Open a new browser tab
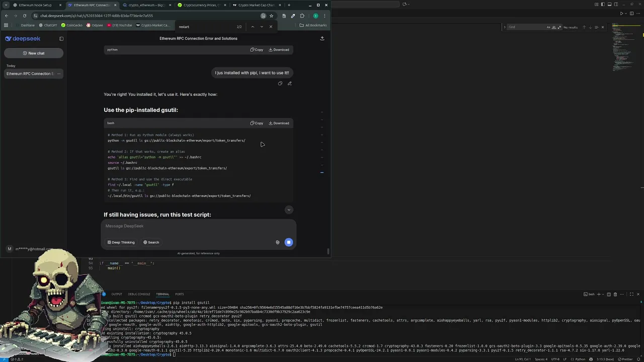 289,5
